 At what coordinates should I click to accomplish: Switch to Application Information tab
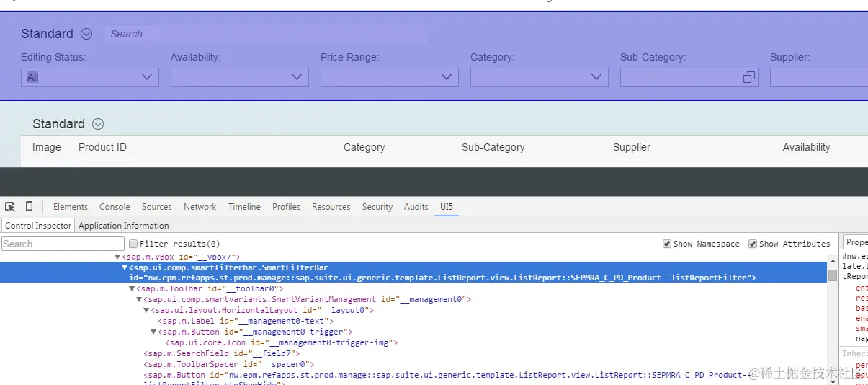[123, 226]
